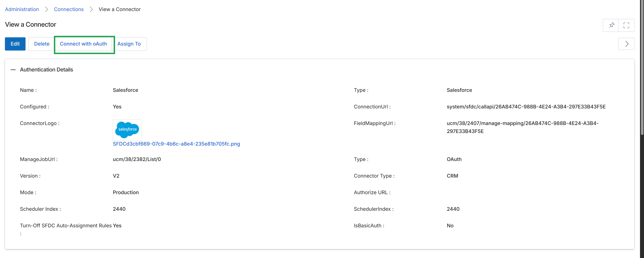Screen dimensions: 644x258
Task: Click the Version value V2
Action: [116, 176]
